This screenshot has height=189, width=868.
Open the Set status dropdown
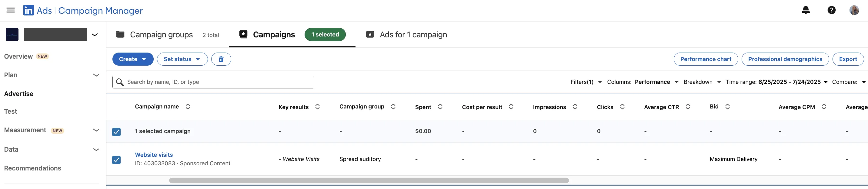tap(182, 59)
